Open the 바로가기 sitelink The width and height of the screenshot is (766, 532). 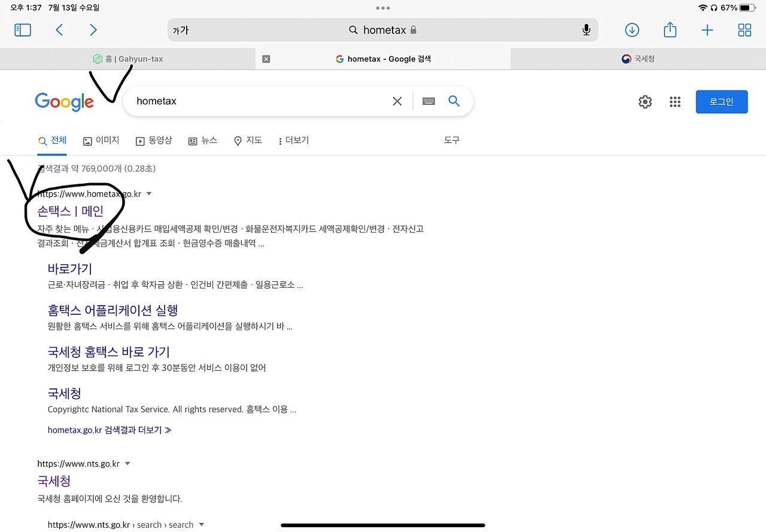[70, 269]
